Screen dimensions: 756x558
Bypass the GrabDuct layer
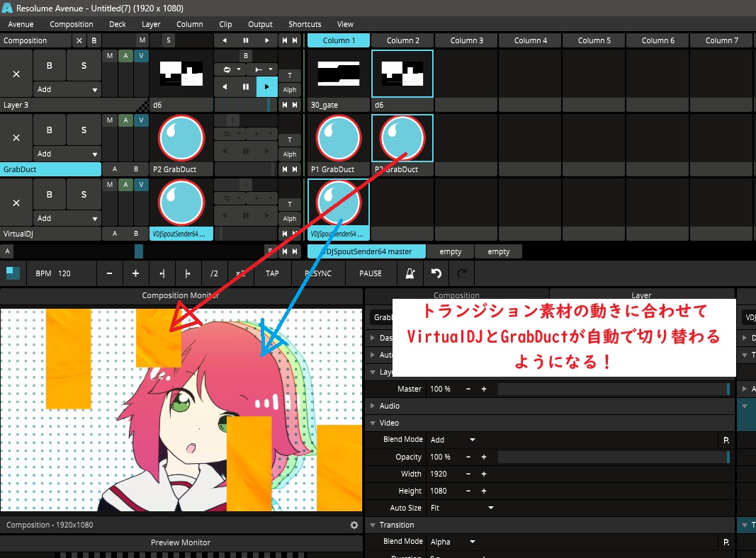(49, 130)
